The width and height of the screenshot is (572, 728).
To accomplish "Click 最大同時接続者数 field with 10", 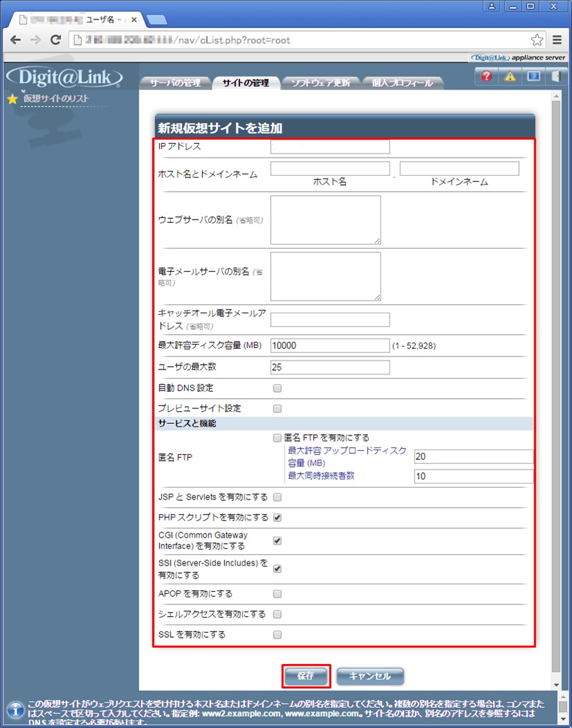I will click(473, 476).
